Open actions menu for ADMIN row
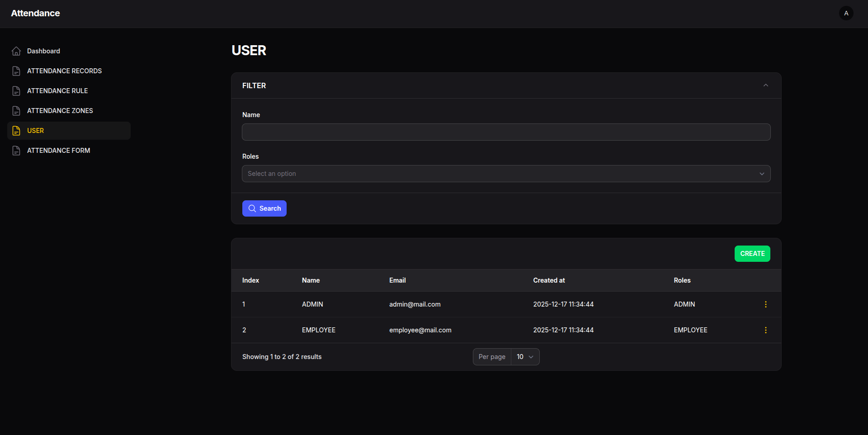Screen dimensions: 868x435 coord(765,304)
